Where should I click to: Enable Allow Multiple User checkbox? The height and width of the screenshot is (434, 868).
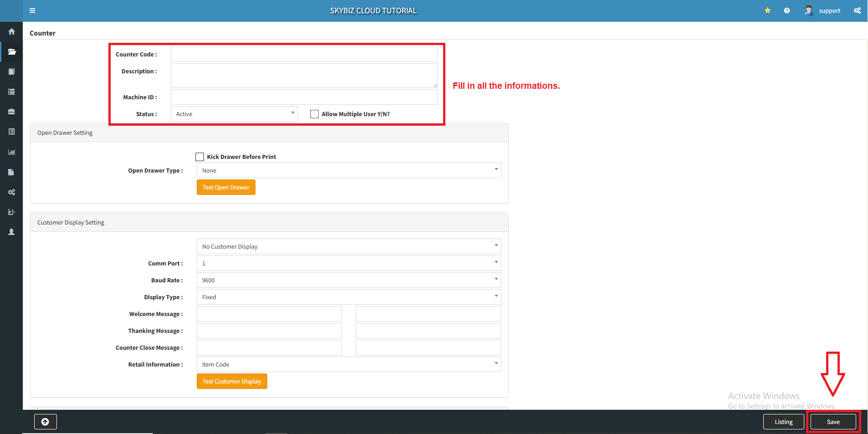coord(314,114)
